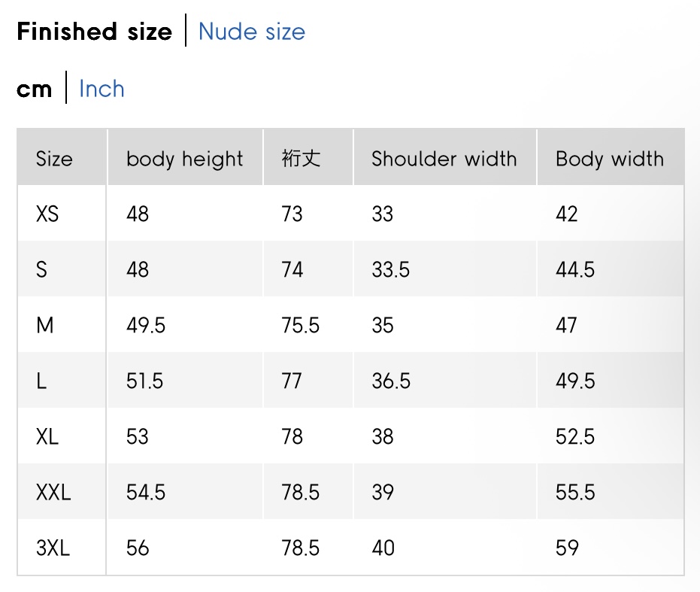Select the S size row label
700x592 pixels.
pos(41,269)
